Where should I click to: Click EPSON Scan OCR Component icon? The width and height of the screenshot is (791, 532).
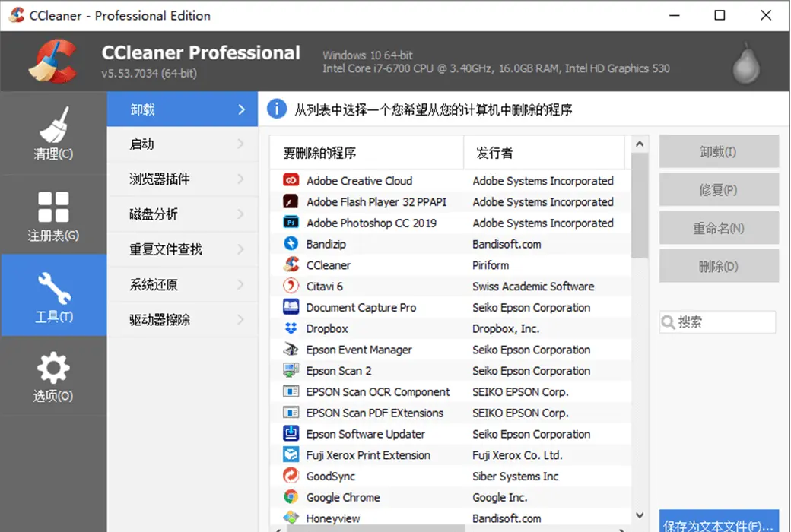click(291, 391)
